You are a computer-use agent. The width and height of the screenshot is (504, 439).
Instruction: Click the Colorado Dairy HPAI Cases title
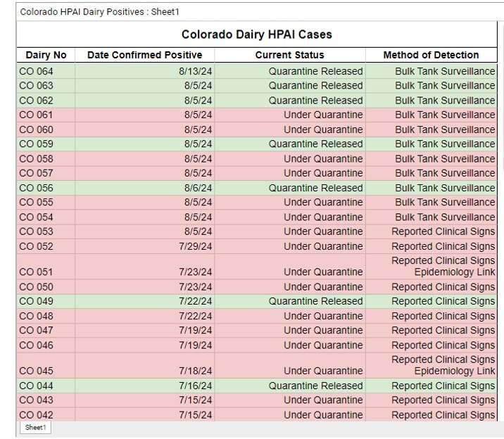pyautogui.click(x=256, y=34)
